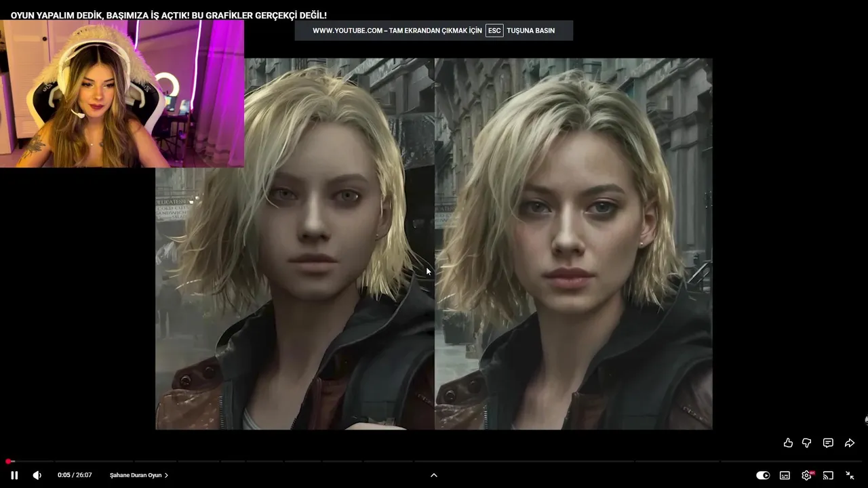Viewport: 868px width, 488px height.
Task: Exit full screen mode
Action: [850, 475]
